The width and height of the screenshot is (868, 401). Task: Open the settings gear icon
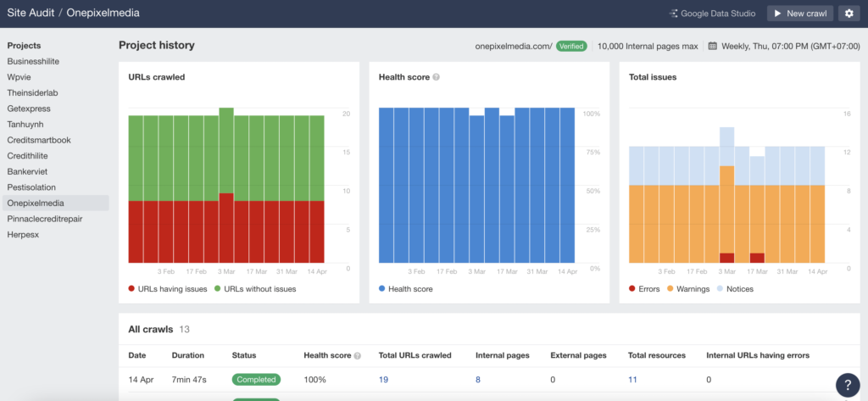pyautogui.click(x=849, y=14)
